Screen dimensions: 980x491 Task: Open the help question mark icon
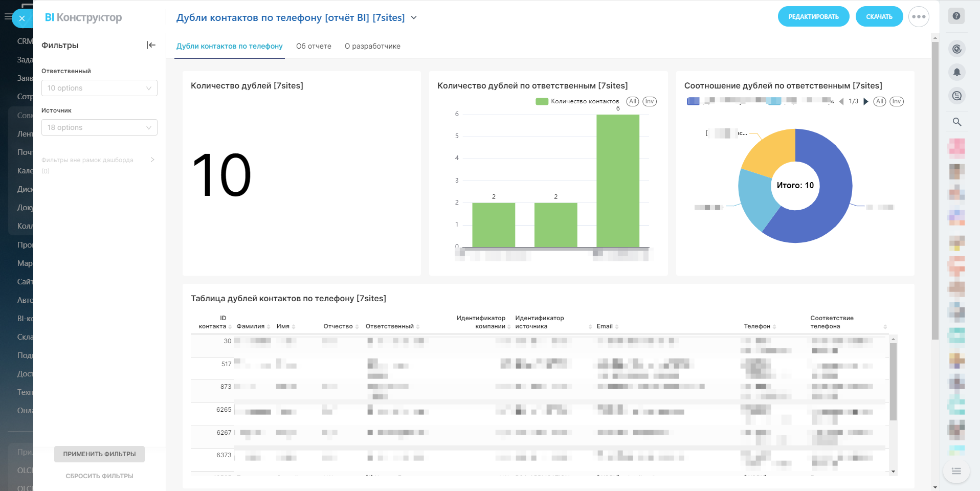(956, 16)
